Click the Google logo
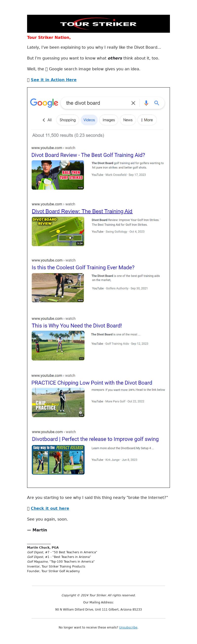This screenshot has width=197, height=644. tap(44, 103)
